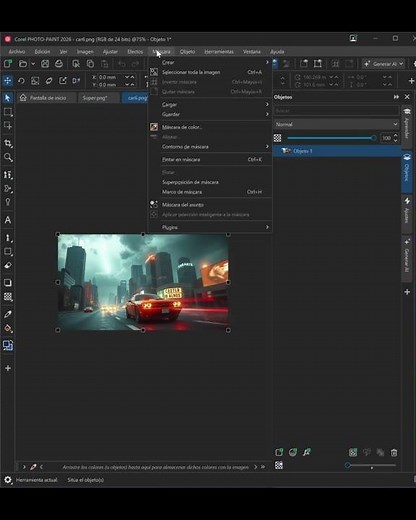The width and height of the screenshot is (416, 520).
Task: Select the Eyedropper tool
Action: [x=8, y=314]
